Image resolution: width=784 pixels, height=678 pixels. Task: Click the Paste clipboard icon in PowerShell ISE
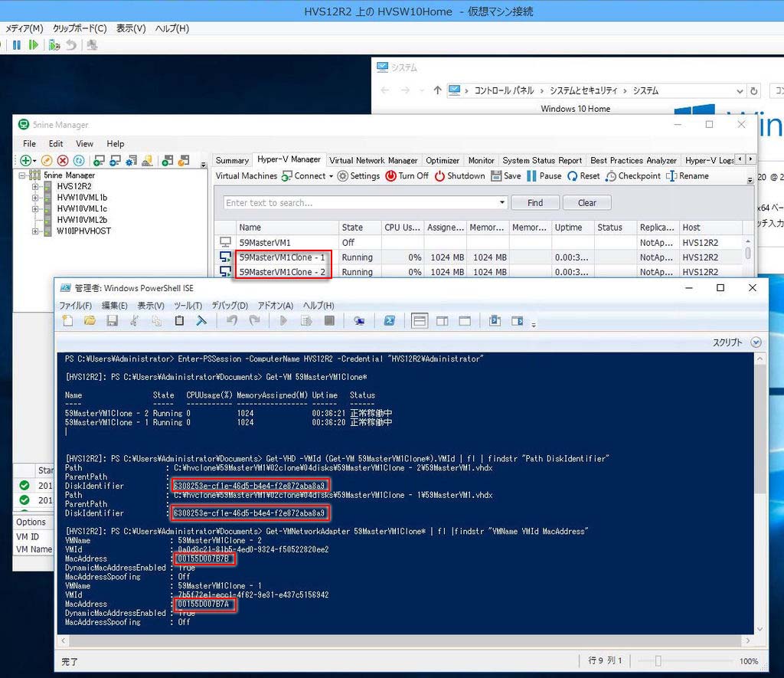click(x=179, y=321)
